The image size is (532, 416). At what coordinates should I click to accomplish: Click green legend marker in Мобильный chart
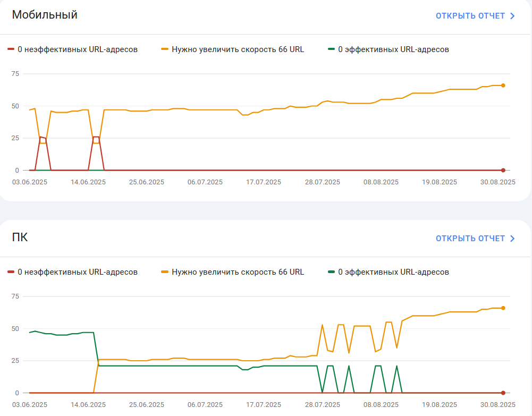[x=331, y=49]
